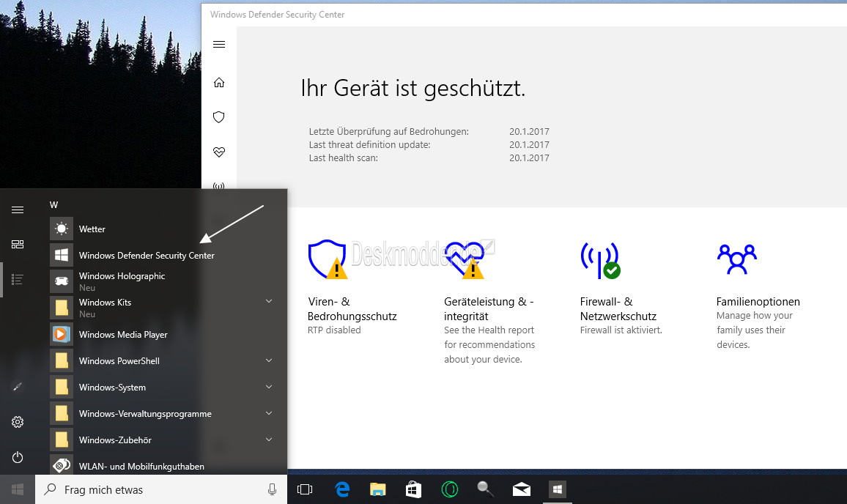Open the Defender Security Center hamburger menu
This screenshot has width=847, height=504.
(219, 44)
